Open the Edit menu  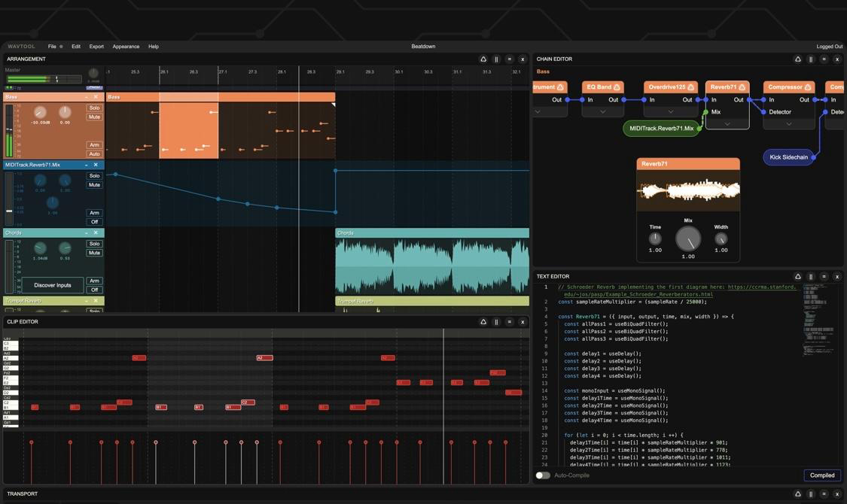[76, 47]
